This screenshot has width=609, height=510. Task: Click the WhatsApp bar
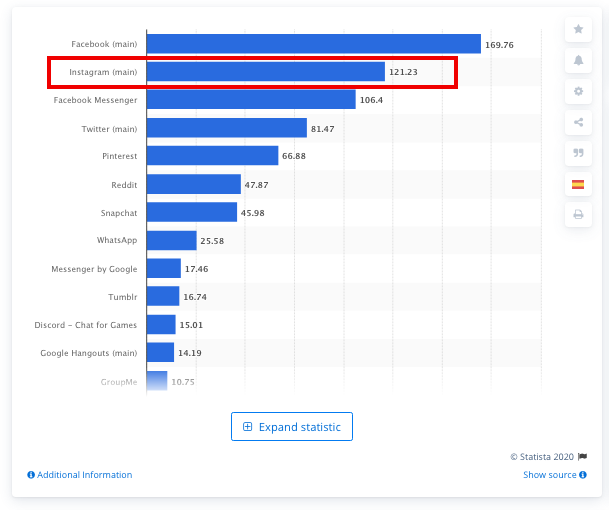pyautogui.click(x=172, y=240)
